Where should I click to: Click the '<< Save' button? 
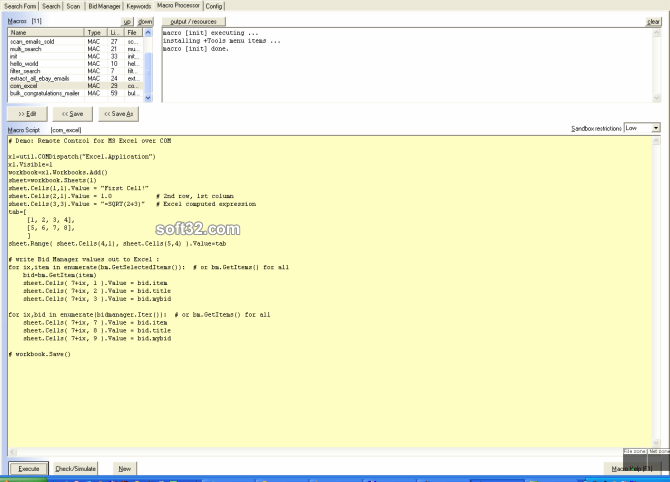73,114
